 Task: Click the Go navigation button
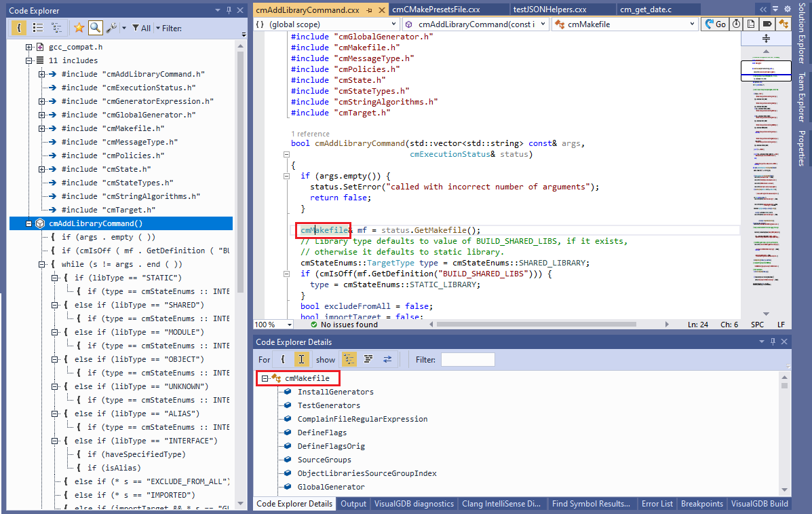click(714, 24)
